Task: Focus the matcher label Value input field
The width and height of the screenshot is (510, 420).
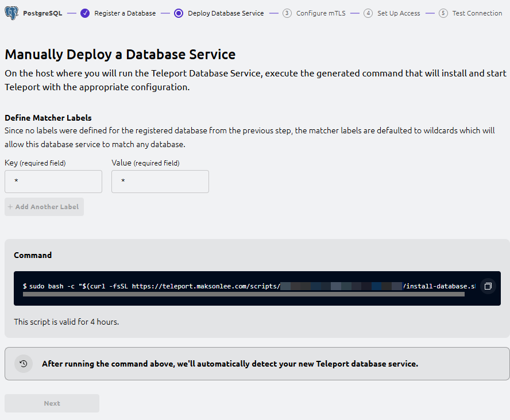Action: point(160,182)
